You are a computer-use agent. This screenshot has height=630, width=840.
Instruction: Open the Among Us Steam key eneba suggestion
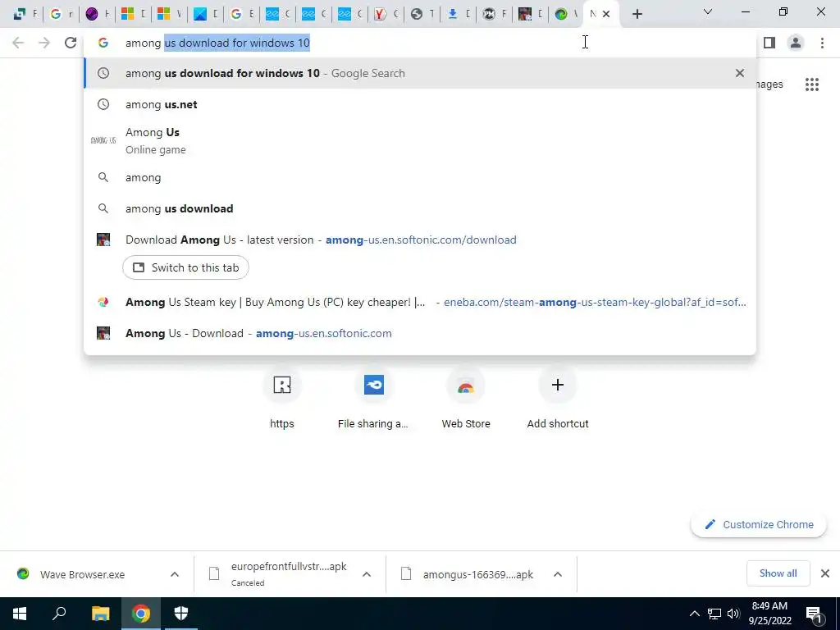[420, 302]
